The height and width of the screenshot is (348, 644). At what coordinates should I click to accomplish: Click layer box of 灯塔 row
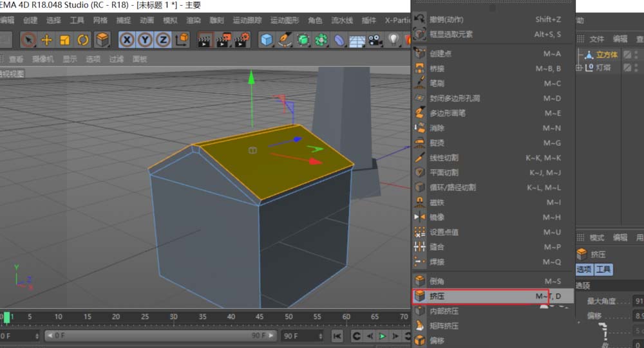point(627,68)
